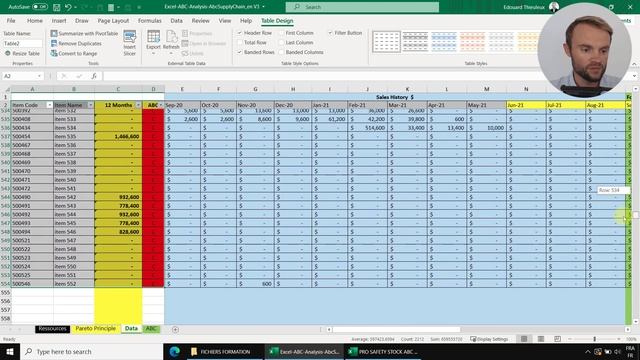Open the Pareto Principle sheet

click(96, 329)
